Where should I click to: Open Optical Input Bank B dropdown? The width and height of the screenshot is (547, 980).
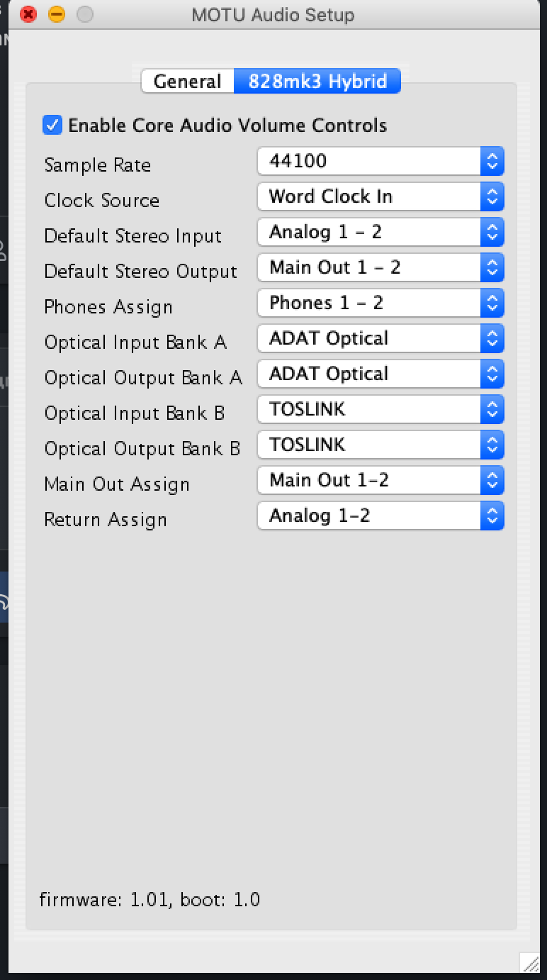380,409
